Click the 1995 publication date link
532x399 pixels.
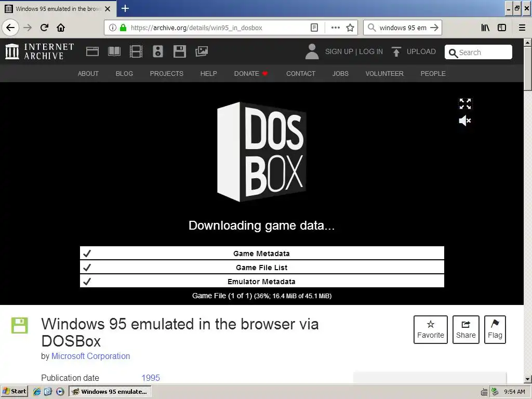[x=151, y=378]
